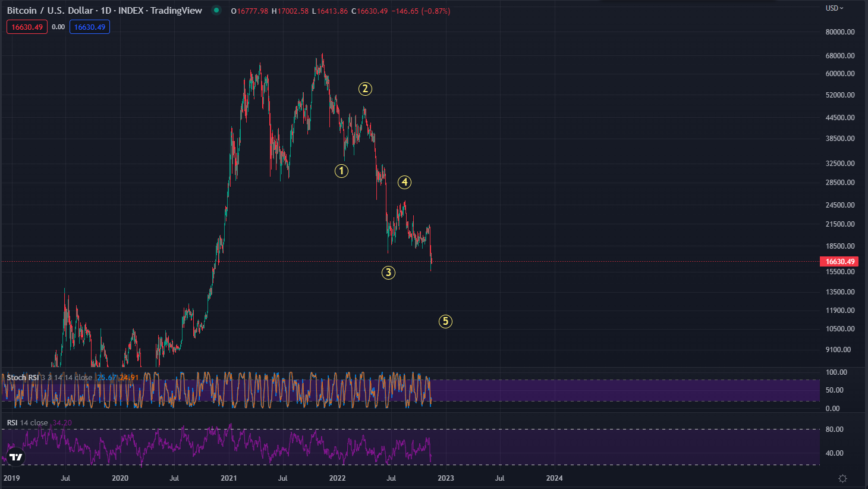This screenshot has height=489, width=868.
Task: Click the 50.00 Stoch RSI scale label
Action: [x=835, y=390]
